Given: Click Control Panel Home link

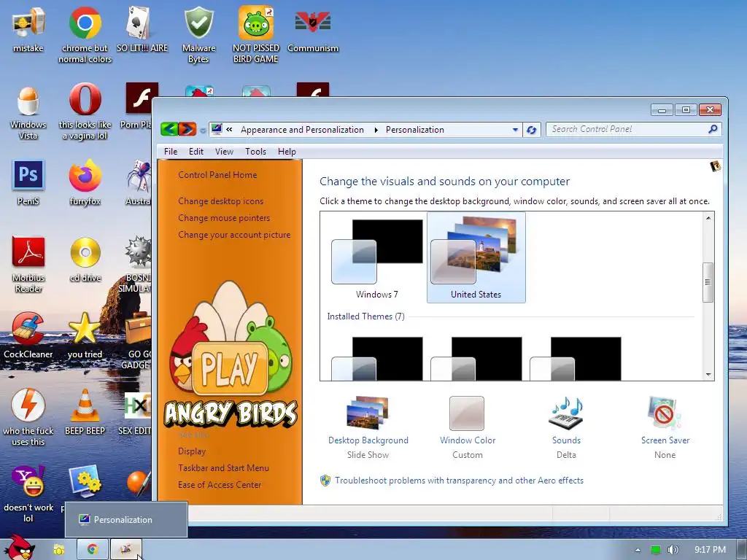Looking at the screenshot, I should coord(217,175).
